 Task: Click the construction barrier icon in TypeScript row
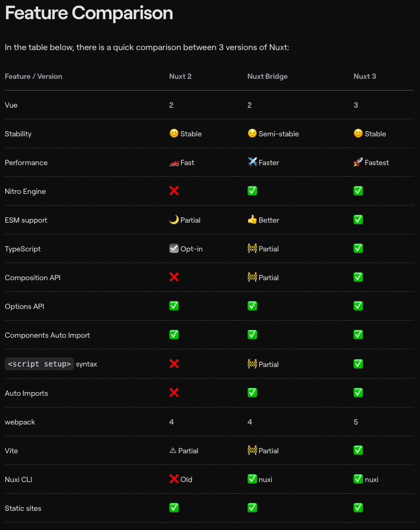252,248
